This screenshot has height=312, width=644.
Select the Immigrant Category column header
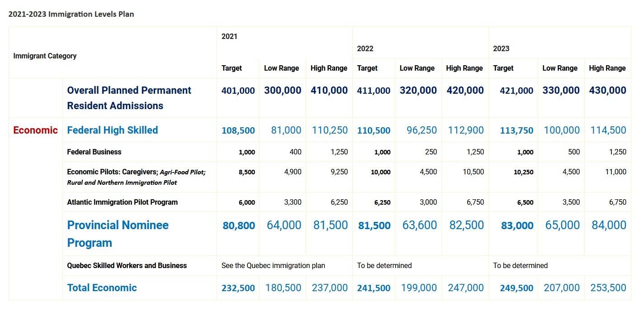click(45, 56)
